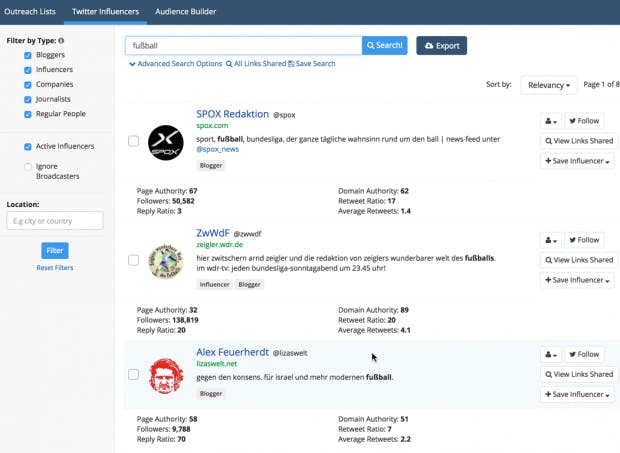620x453 pixels.
Task: Disable the Active Influencers checkbox
Action: tap(28, 147)
